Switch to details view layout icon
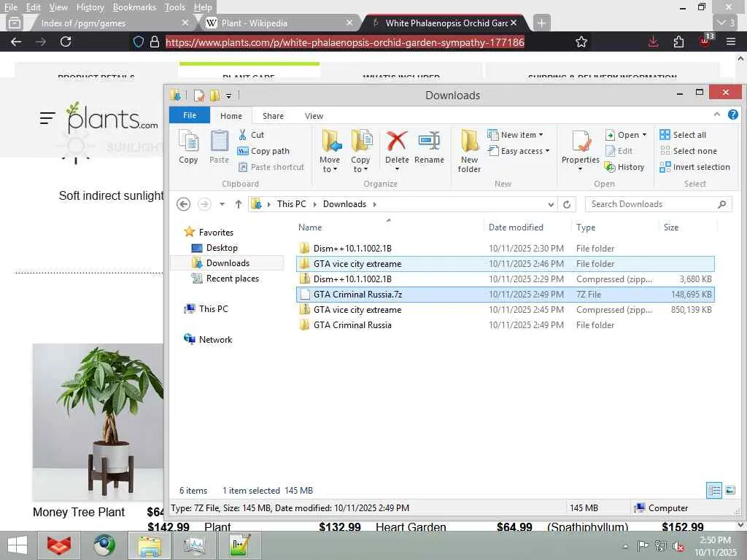Image resolution: width=747 pixels, height=560 pixels. 713,490
